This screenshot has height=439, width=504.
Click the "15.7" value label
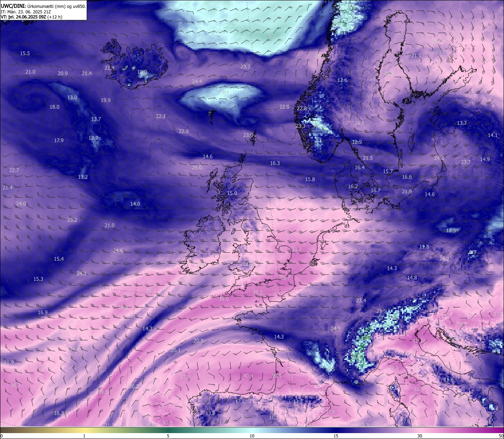coord(388,171)
